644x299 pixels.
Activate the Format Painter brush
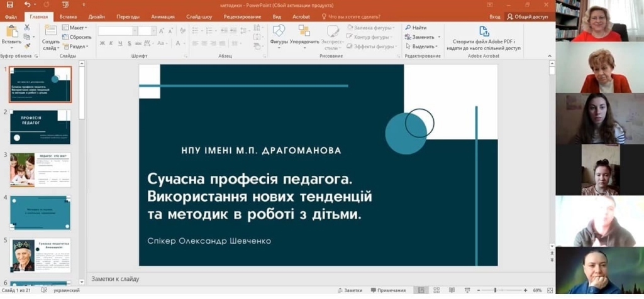click(27, 46)
